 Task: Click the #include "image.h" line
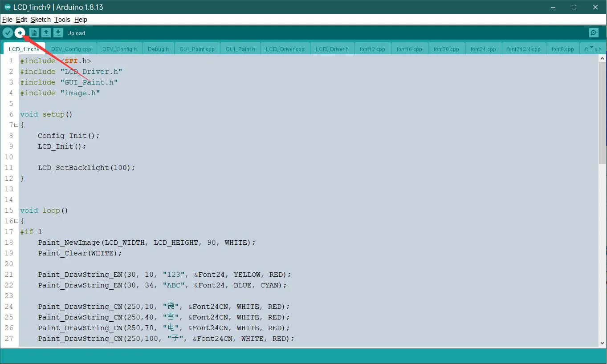coord(60,93)
